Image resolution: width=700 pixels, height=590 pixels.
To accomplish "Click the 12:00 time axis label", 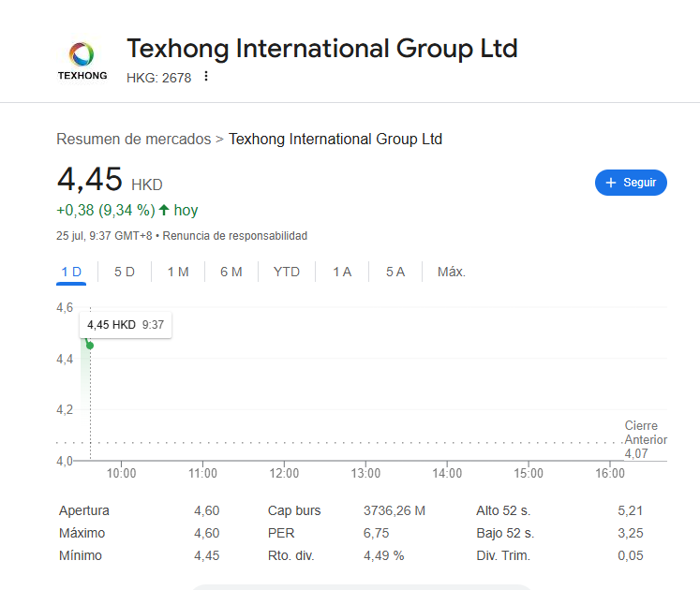I will pos(284,473).
